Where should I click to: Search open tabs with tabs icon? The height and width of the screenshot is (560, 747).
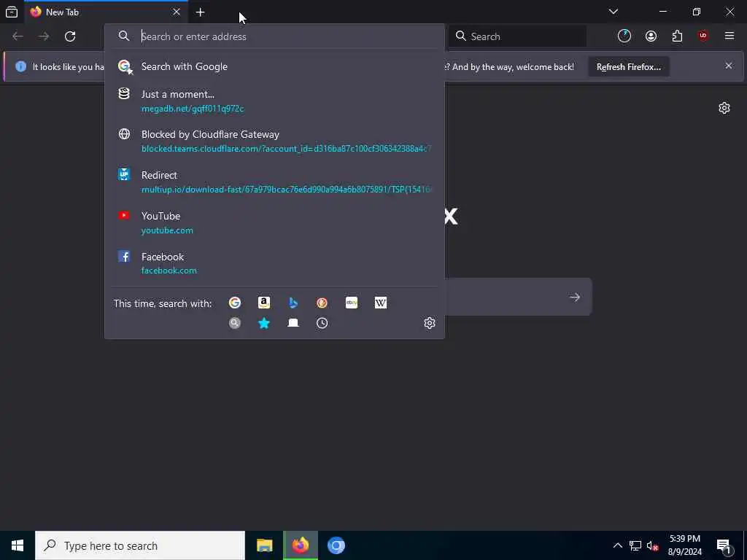(x=293, y=323)
